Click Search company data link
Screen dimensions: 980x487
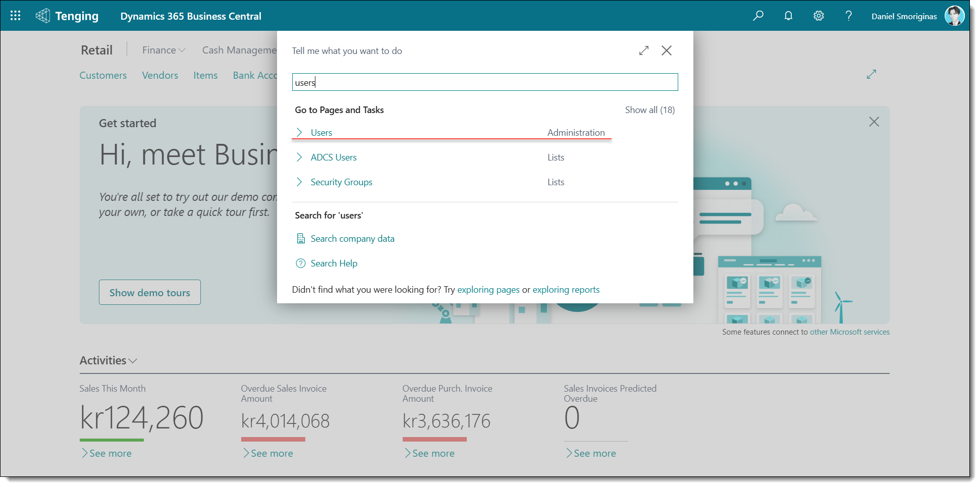pos(353,239)
